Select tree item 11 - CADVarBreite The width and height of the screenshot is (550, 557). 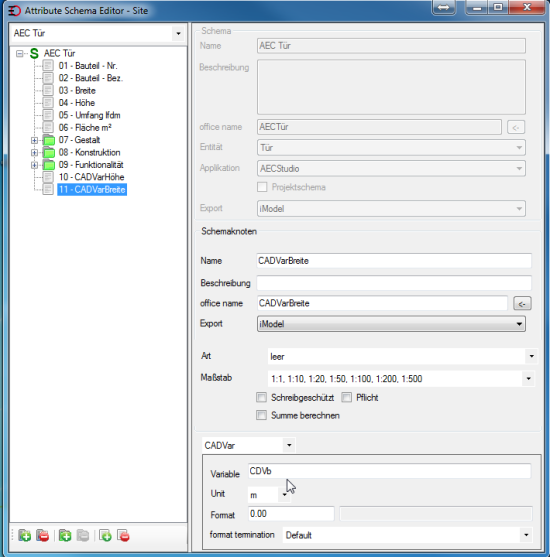coord(92,189)
